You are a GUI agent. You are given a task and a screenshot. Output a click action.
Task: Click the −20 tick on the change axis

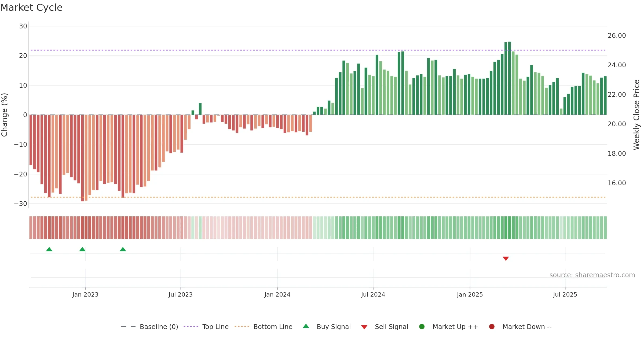pyautogui.click(x=21, y=174)
